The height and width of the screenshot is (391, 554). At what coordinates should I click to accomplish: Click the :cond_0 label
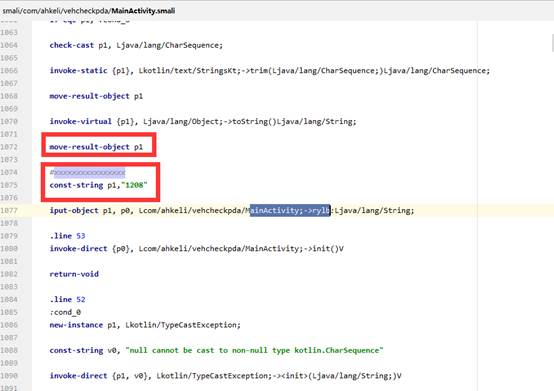click(65, 312)
